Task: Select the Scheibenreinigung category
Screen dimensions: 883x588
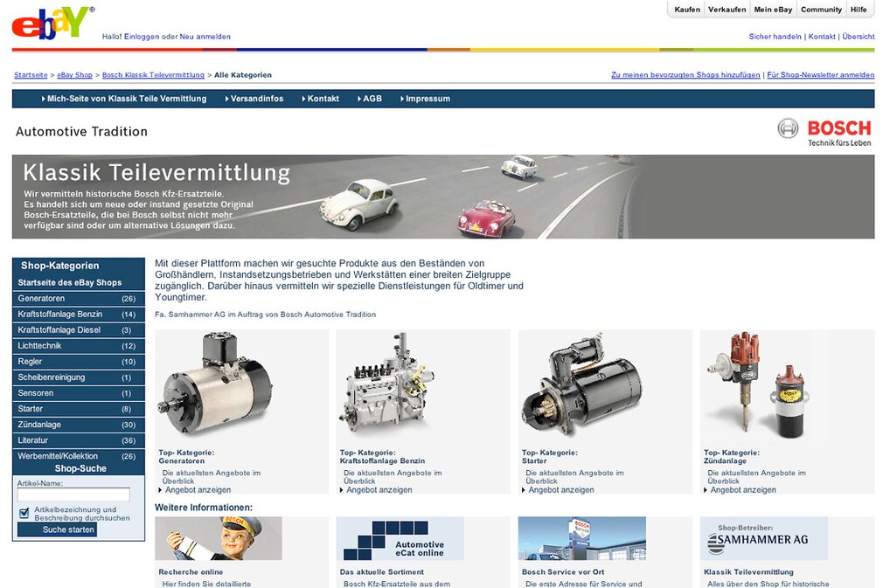Action: (x=79, y=377)
